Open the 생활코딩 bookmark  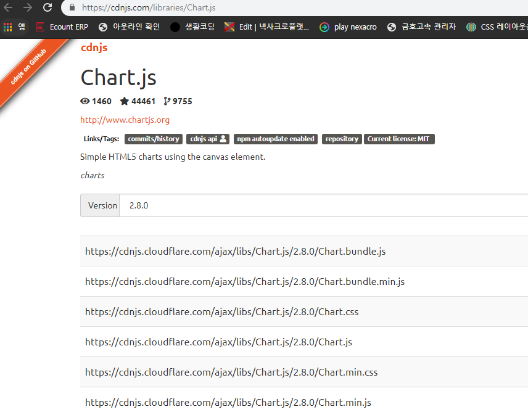point(192,27)
